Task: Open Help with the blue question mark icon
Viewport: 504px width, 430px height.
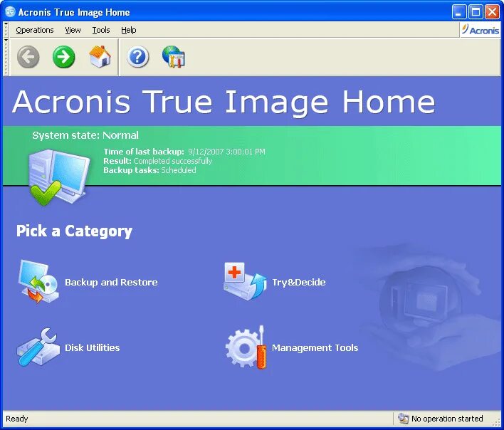Action: (x=137, y=57)
